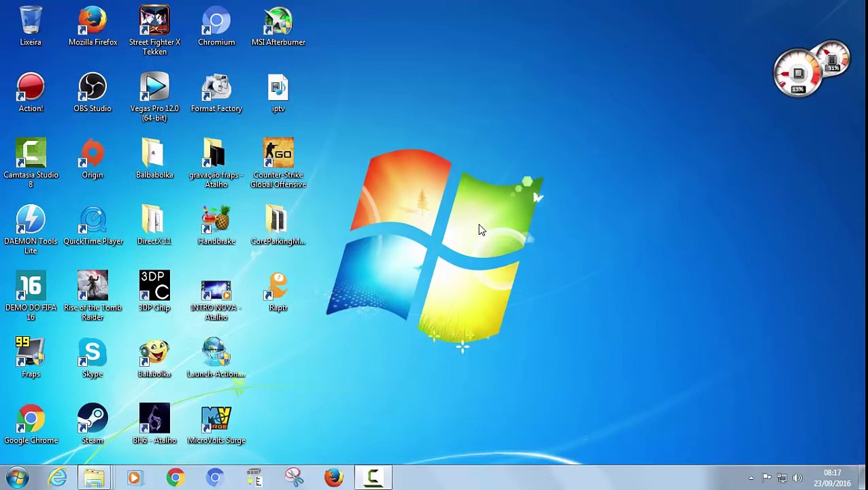Launch Chromium from the taskbar
868x490 pixels.
point(215,478)
